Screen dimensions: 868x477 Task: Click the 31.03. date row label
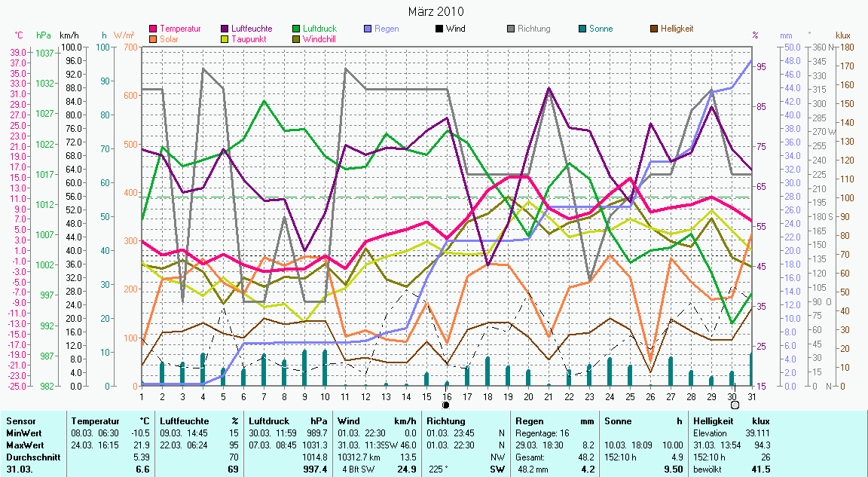tap(19, 469)
